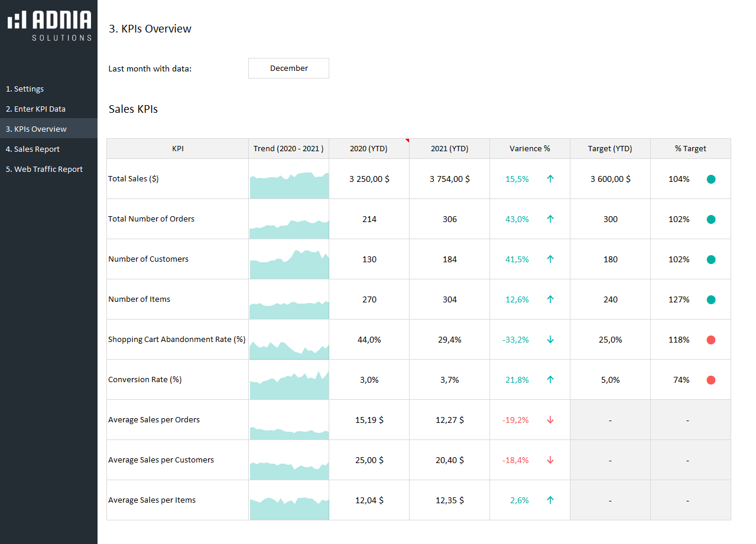The height and width of the screenshot is (544, 756).
Task: Click the Varience % column header
Action: pos(530,149)
